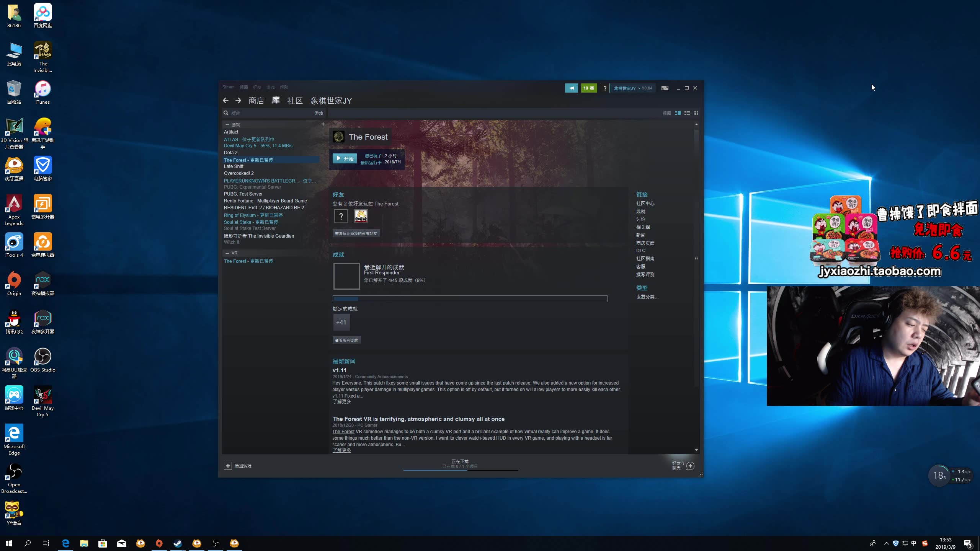The height and width of the screenshot is (551, 980).
Task: Select the detail view layout icon
Action: pos(678,113)
